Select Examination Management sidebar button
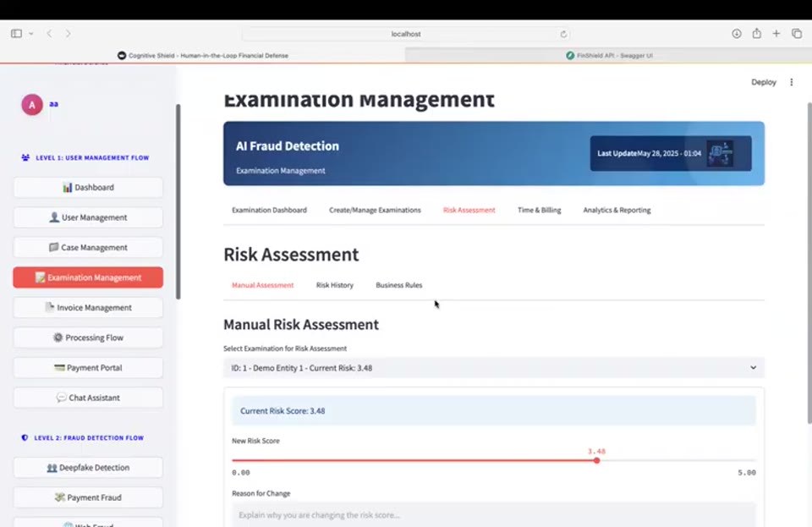 point(88,277)
